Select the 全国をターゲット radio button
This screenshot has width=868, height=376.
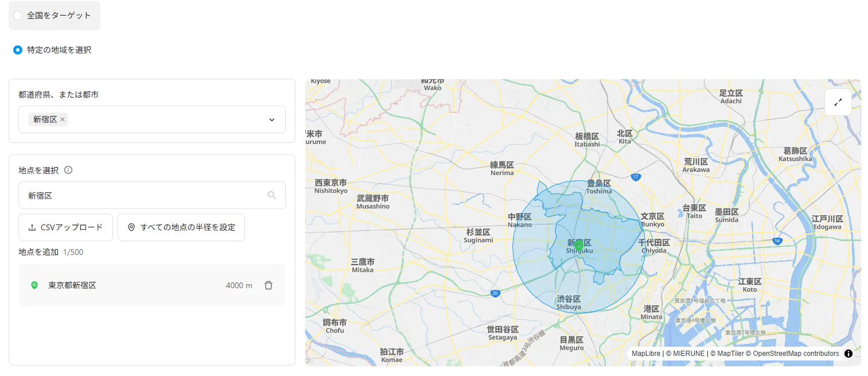(x=18, y=15)
